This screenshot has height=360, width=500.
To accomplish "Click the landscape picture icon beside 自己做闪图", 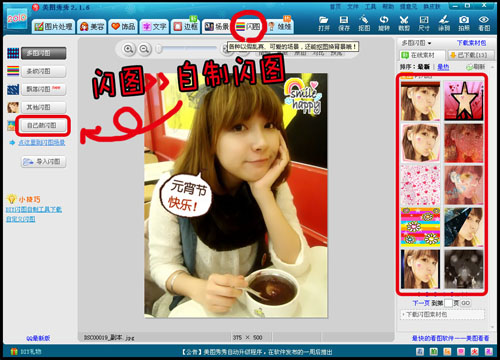I will click(x=11, y=126).
